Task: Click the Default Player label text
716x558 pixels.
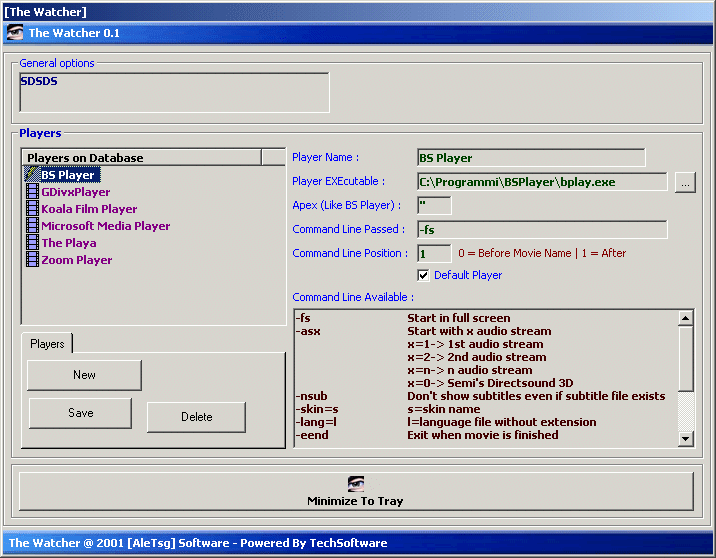Action: coord(468,275)
